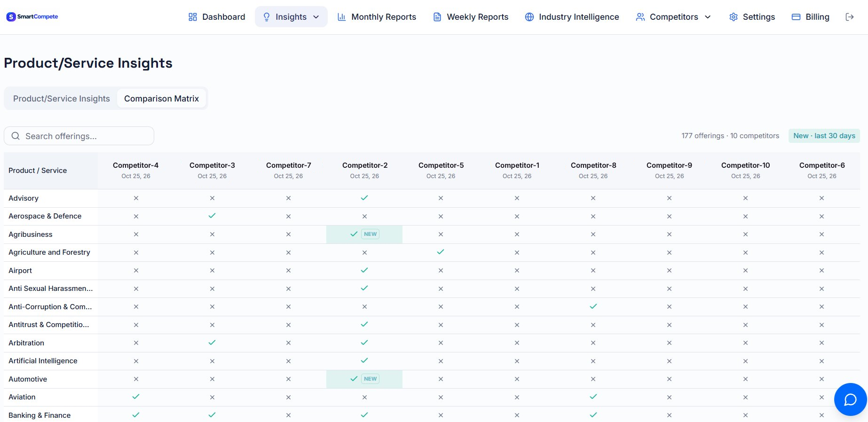Click the Competitor-7 column header
Image resolution: width=868 pixels, height=422 pixels.
click(x=288, y=170)
